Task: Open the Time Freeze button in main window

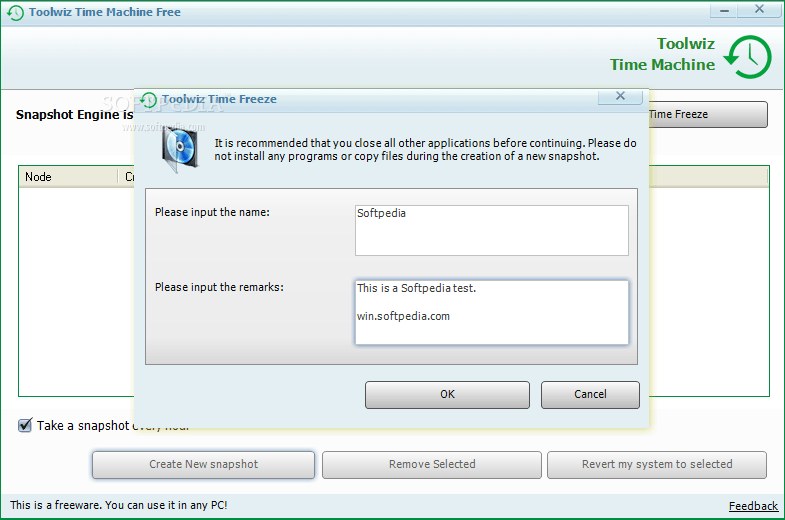Action: (x=708, y=114)
